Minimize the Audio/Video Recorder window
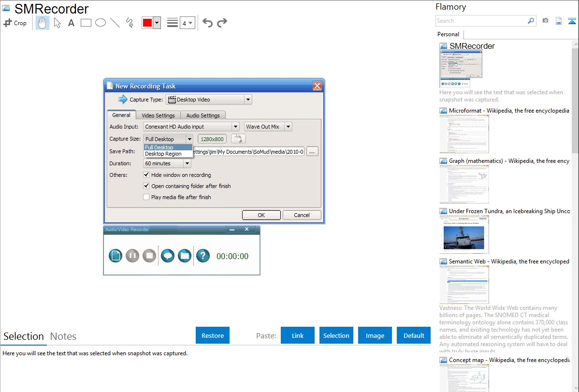Viewport: 579px width, 392px height. [232, 230]
